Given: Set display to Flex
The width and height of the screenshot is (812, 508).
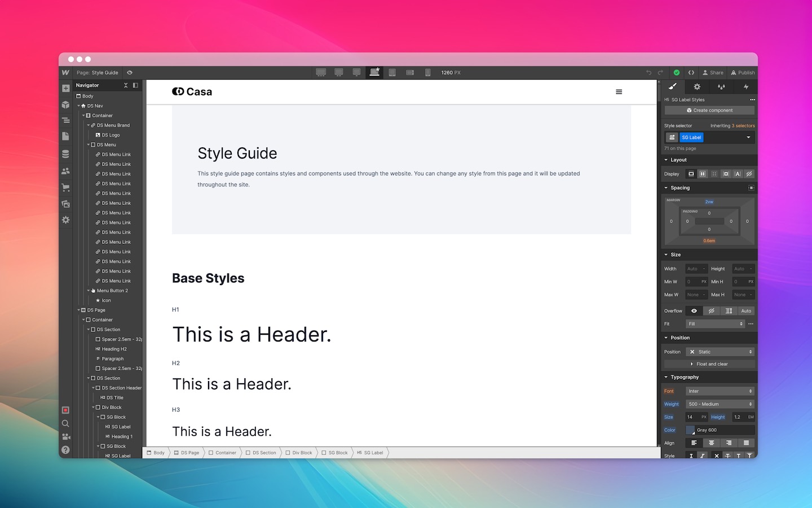Looking at the screenshot, I should click(703, 174).
